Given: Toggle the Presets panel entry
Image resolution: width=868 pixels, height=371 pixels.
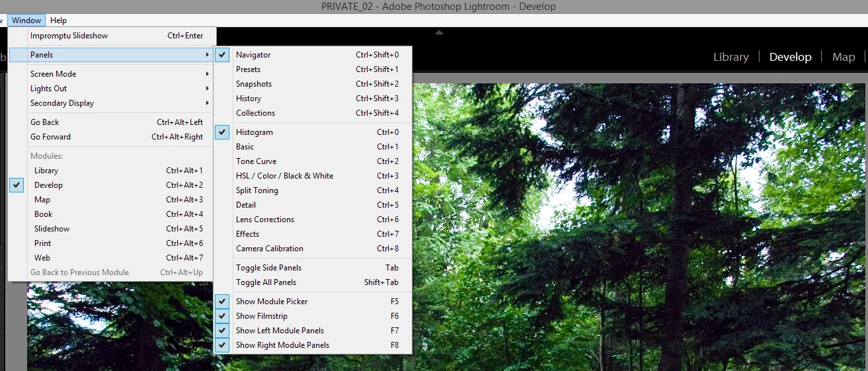Looking at the screenshot, I should tap(313, 69).
